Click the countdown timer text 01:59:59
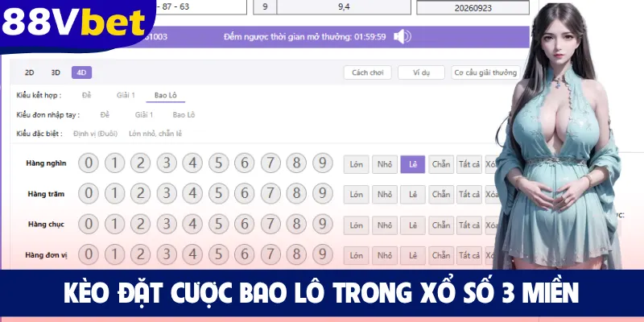This screenshot has width=644, height=322. pyautogui.click(x=370, y=37)
